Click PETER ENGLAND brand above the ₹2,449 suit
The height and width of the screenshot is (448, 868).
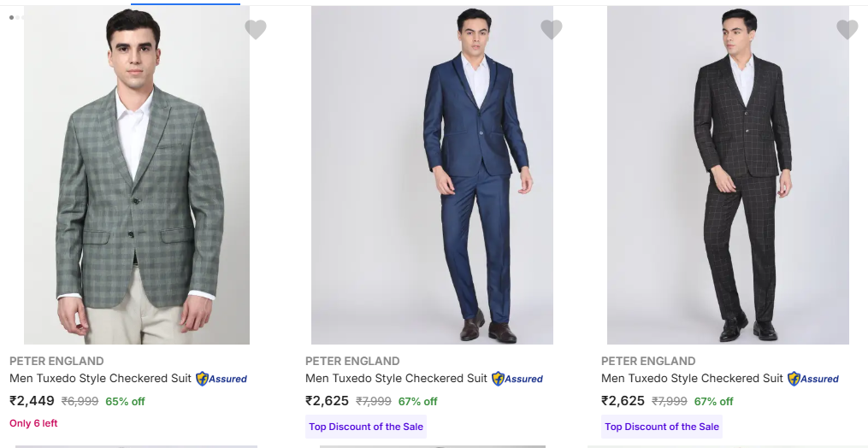(56, 361)
